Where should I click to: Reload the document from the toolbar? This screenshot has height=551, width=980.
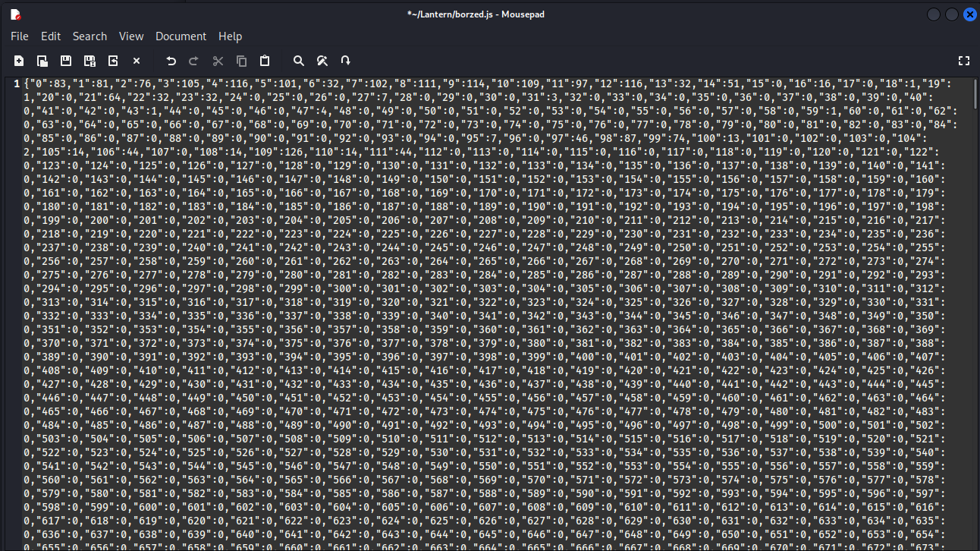(113, 61)
